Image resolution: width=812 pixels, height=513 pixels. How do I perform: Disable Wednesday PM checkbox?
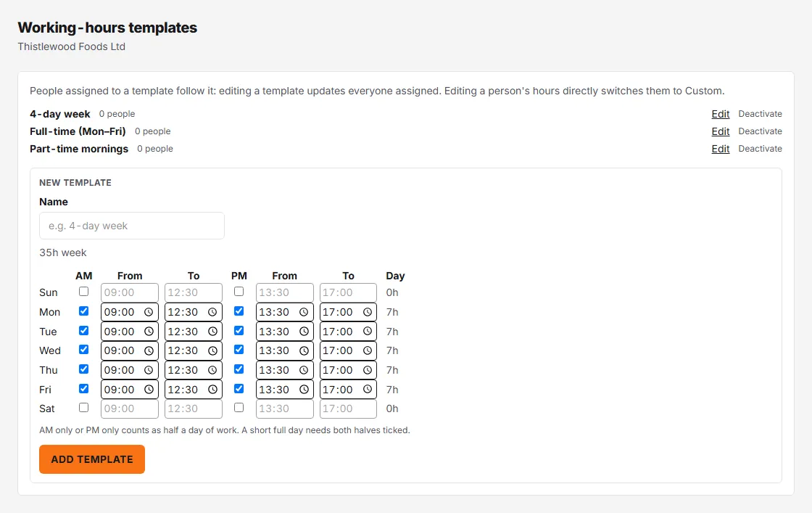point(239,349)
